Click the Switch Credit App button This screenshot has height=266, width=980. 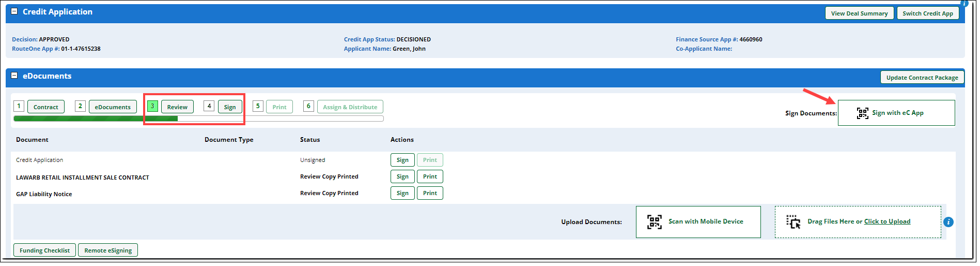pos(928,13)
